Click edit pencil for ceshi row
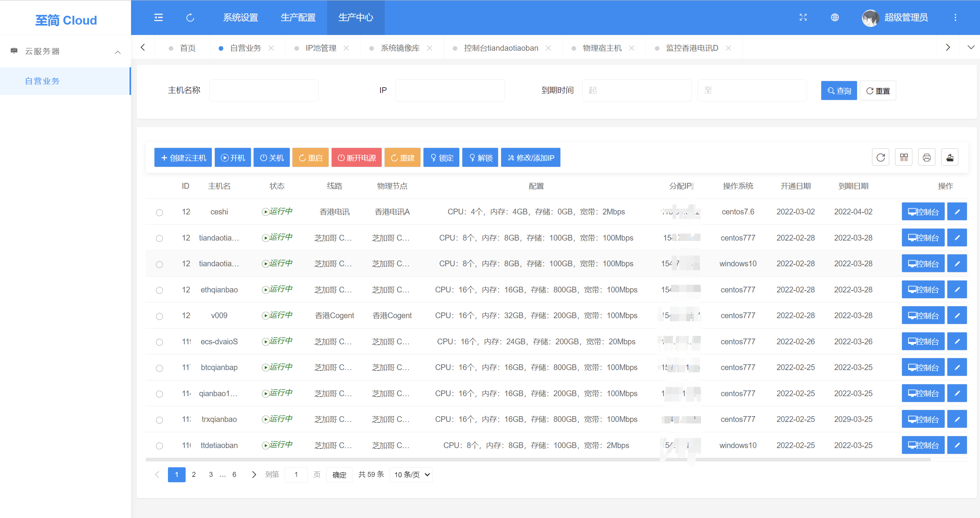This screenshot has width=980, height=518. [x=957, y=211]
